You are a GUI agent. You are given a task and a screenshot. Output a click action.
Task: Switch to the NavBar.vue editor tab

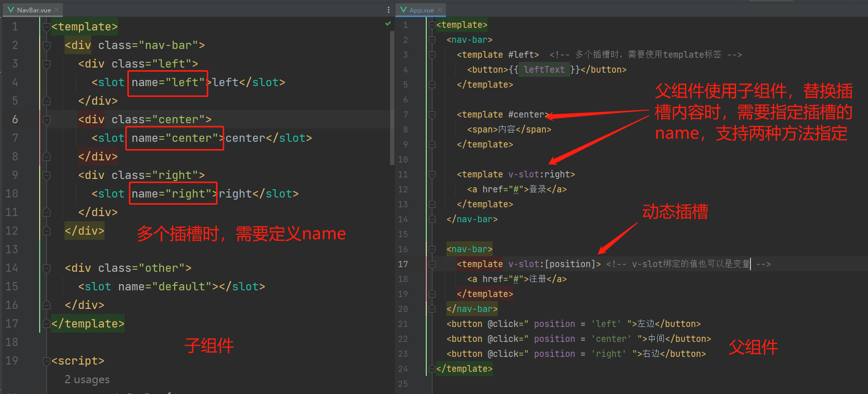pyautogui.click(x=34, y=10)
